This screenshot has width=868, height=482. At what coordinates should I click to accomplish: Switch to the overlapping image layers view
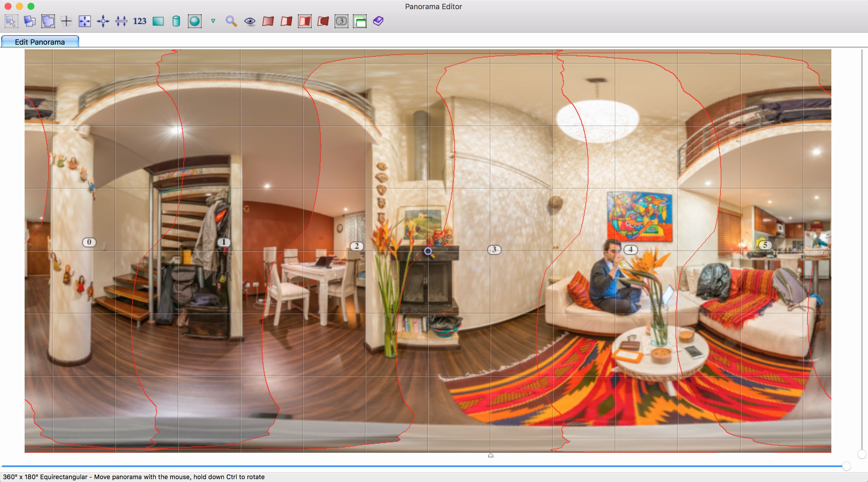tap(30, 21)
